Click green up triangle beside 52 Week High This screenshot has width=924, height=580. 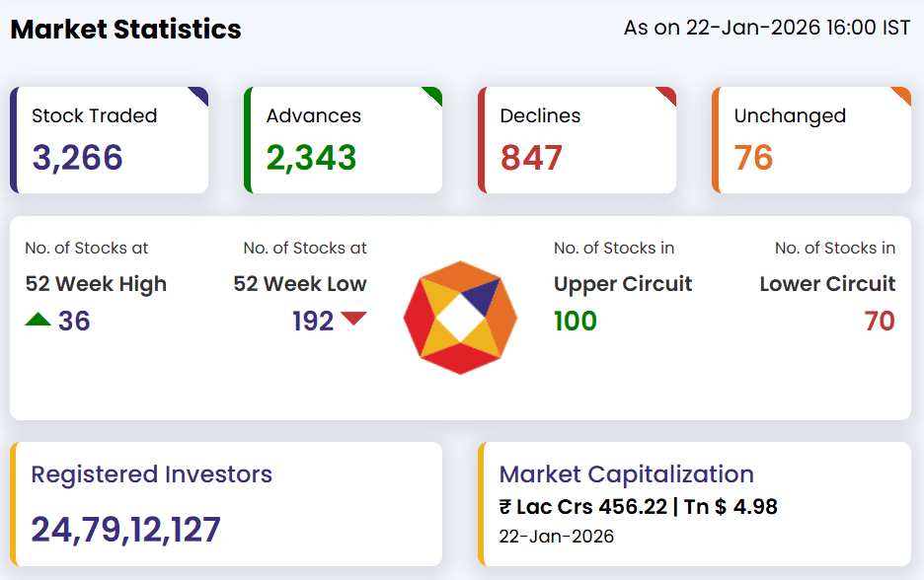38,320
